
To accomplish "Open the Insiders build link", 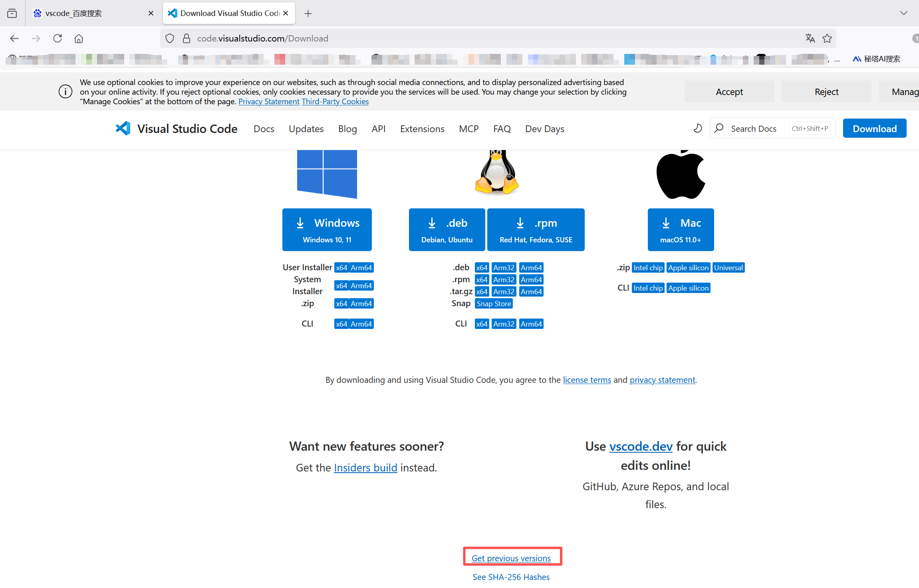I will 365,467.
